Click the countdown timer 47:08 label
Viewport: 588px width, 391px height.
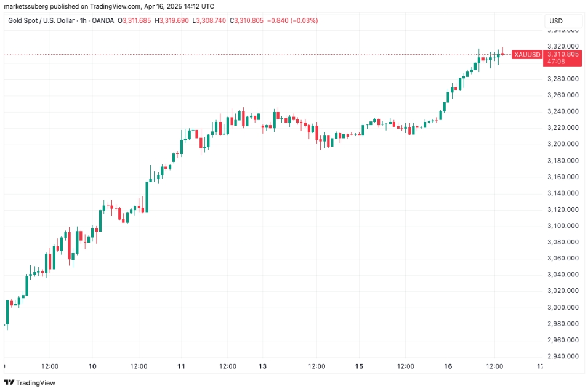click(556, 62)
